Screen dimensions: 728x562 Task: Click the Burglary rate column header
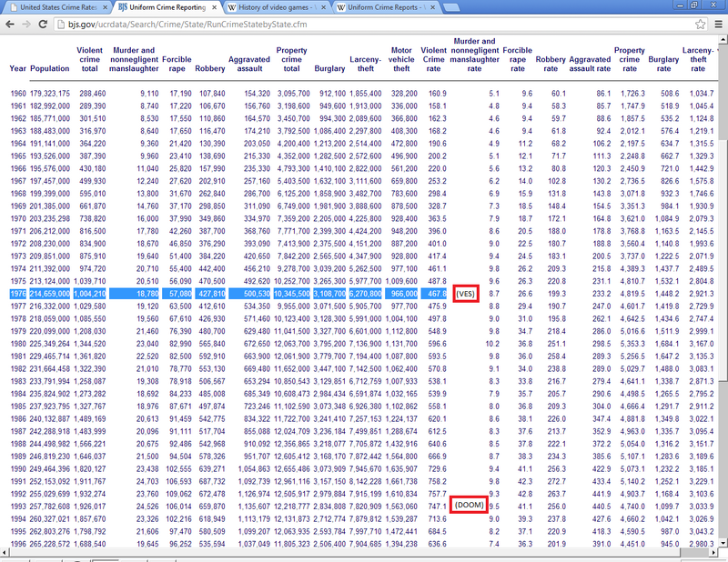pyautogui.click(x=663, y=64)
